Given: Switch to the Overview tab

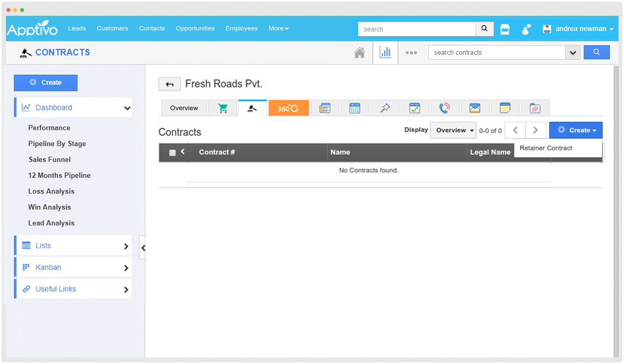Looking at the screenshot, I should click(184, 108).
